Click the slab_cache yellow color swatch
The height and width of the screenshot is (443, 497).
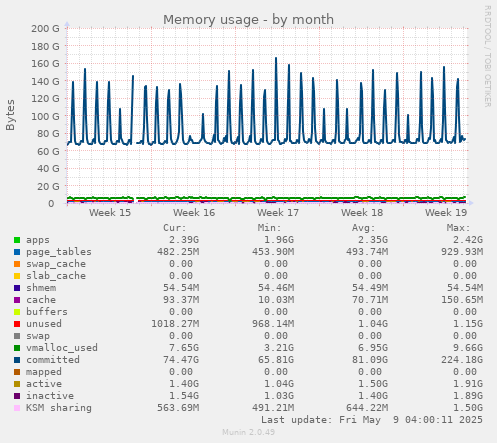coord(17,276)
